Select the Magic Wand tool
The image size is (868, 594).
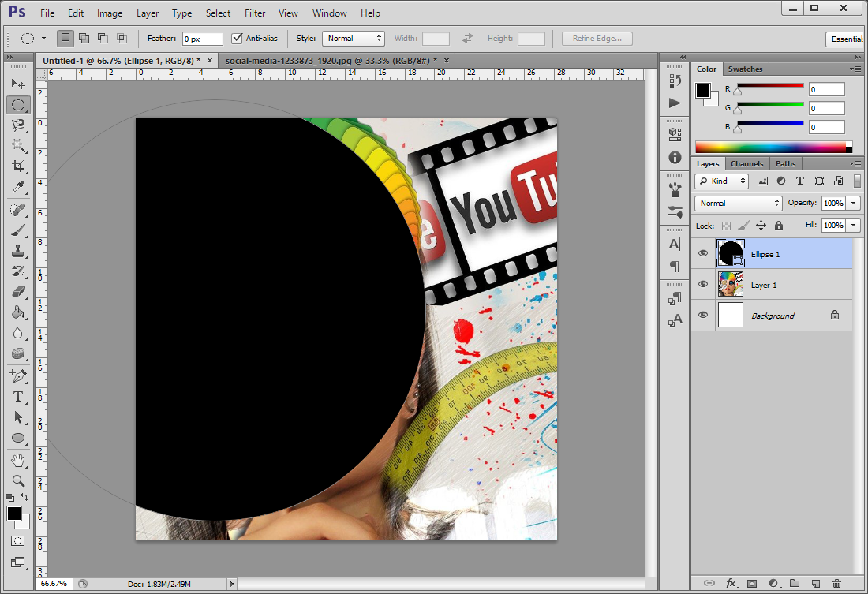point(18,146)
